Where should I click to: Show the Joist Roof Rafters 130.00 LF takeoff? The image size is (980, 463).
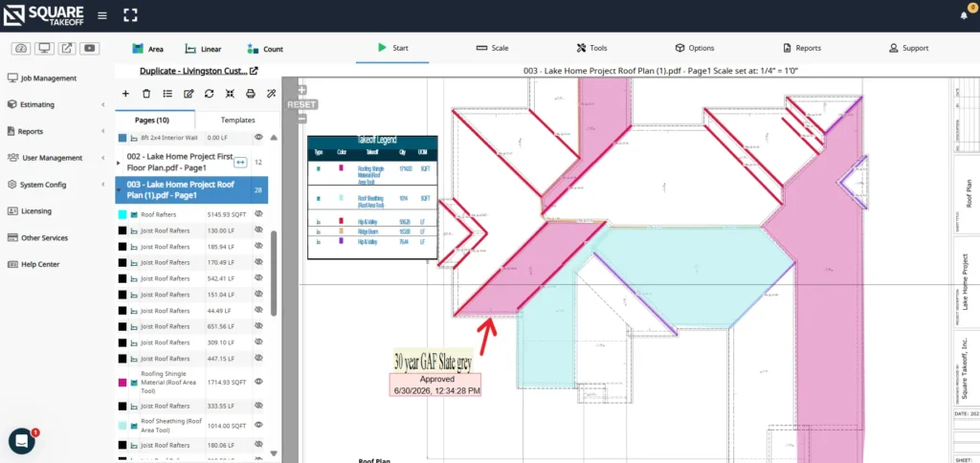(258, 231)
